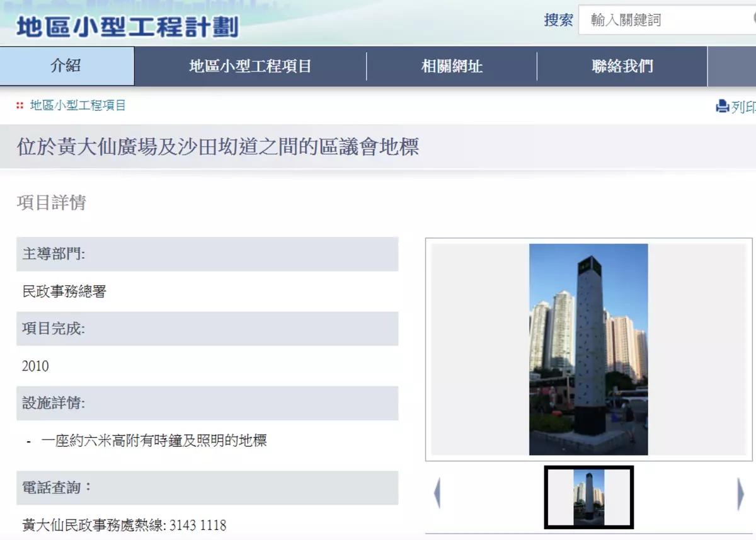The image size is (756, 540).
Task: Click the 主導部門 section header
Action: coord(54,254)
